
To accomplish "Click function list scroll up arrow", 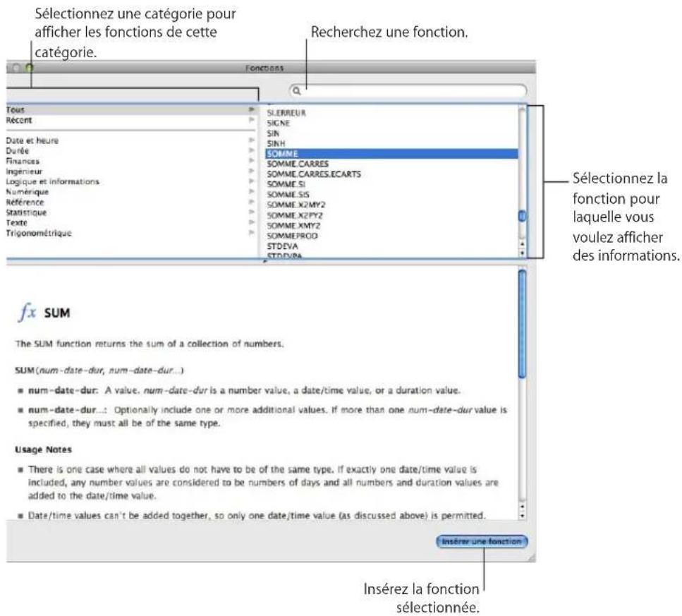I will coord(523,244).
